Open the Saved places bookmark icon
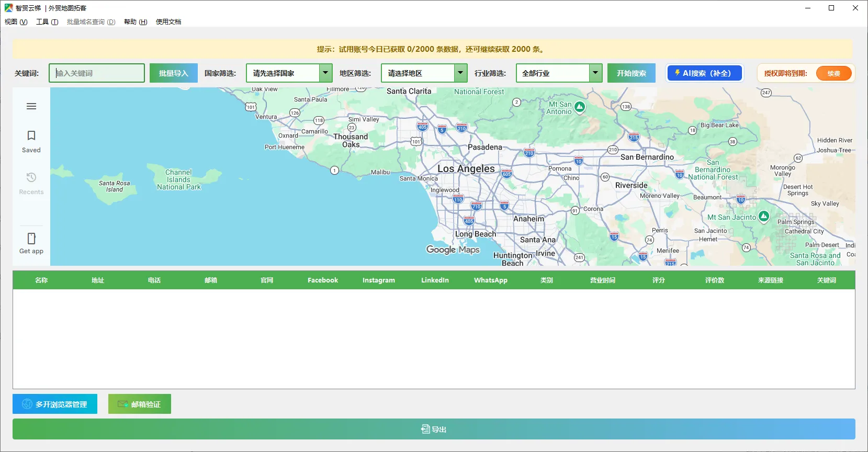868x452 pixels. tap(31, 135)
